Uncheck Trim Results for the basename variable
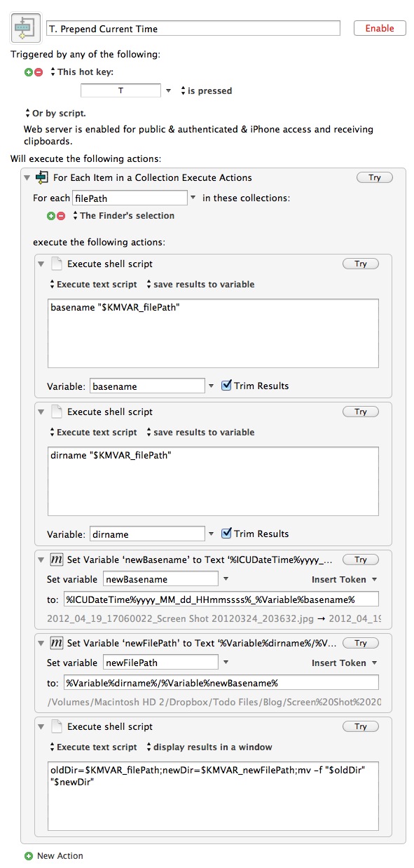This screenshot has width=414, height=868. (x=226, y=386)
